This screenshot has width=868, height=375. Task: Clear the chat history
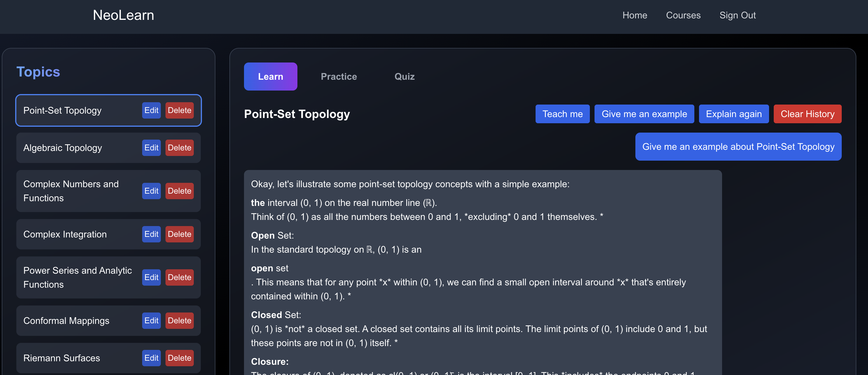pos(807,114)
